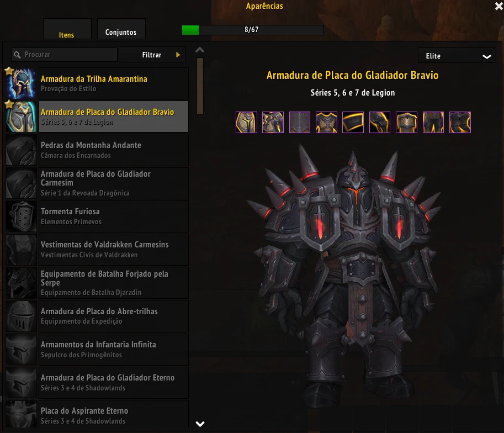This screenshot has height=433, width=504.
Task: Click the Vestimentas de Valdrakken Carmesins icon
Action: (21, 250)
